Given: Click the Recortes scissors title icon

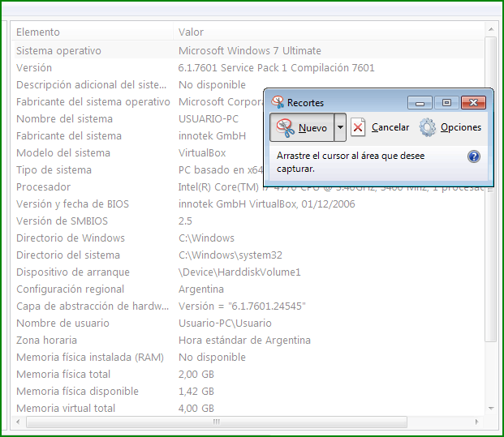Looking at the screenshot, I should [x=278, y=102].
